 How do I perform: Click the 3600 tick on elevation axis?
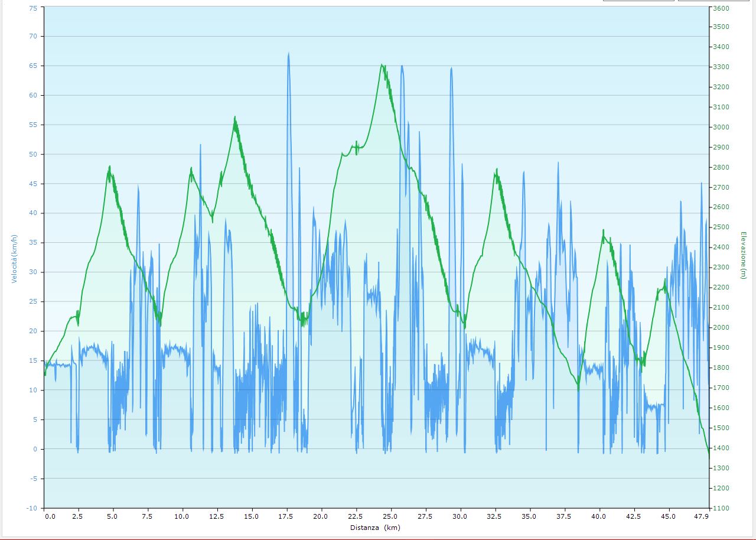(721, 8)
